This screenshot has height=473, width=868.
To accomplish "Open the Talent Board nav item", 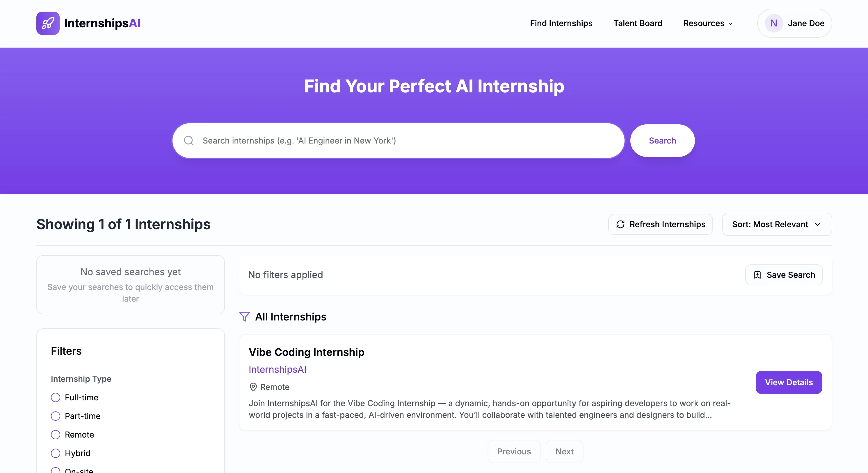I will tap(638, 23).
